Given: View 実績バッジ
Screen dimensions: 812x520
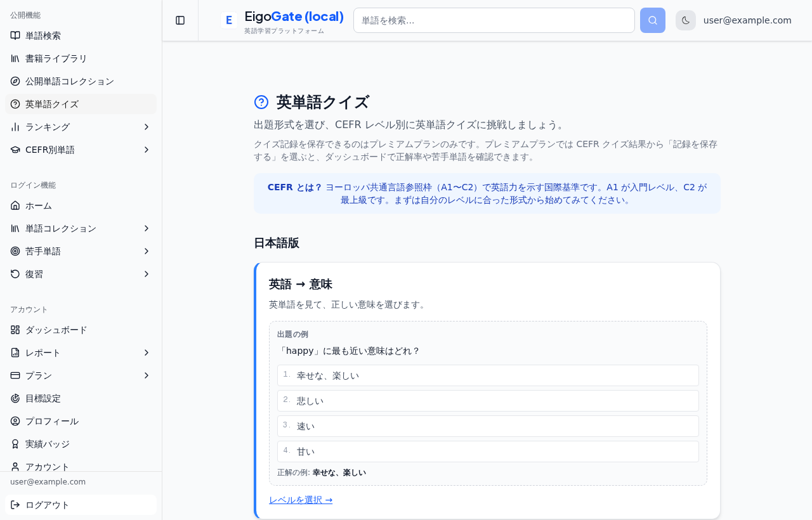Looking at the screenshot, I should coord(81,444).
